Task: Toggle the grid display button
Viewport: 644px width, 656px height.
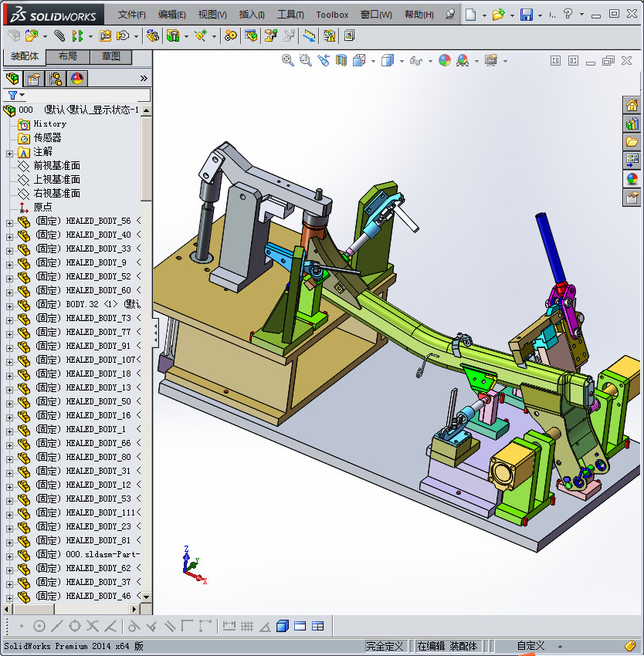Action: point(247,626)
